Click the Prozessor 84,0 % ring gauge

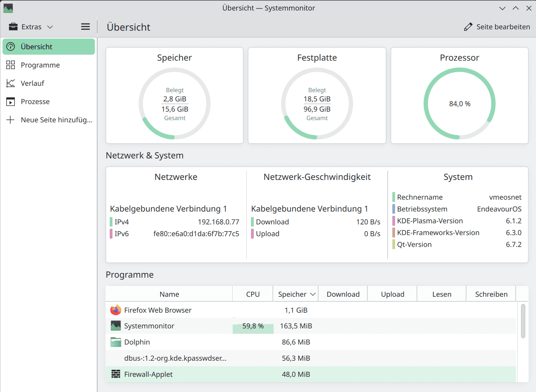click(x=459, y=103)
